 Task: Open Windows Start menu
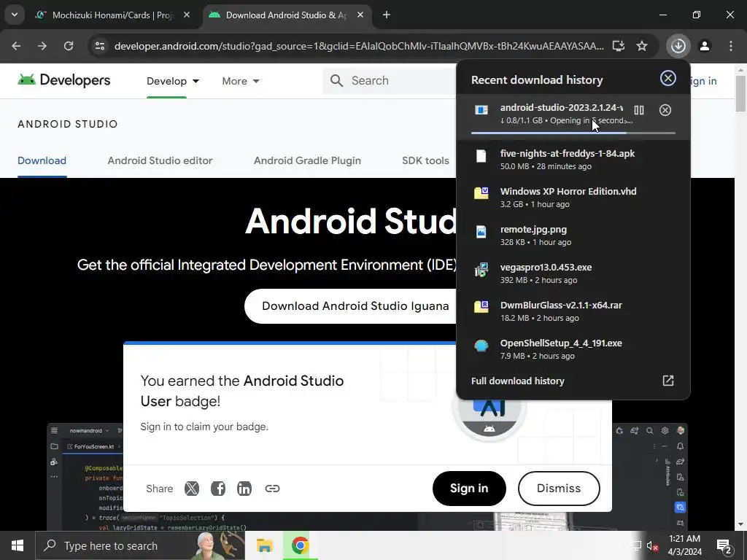18,545
